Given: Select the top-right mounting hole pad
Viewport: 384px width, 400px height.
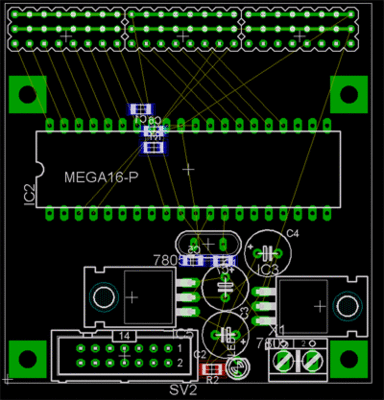Looking at the screenshot, I should coord(349,94).
